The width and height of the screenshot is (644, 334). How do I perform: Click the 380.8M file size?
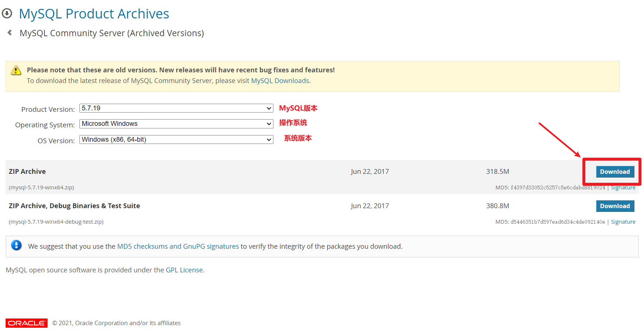coord(497,206)
